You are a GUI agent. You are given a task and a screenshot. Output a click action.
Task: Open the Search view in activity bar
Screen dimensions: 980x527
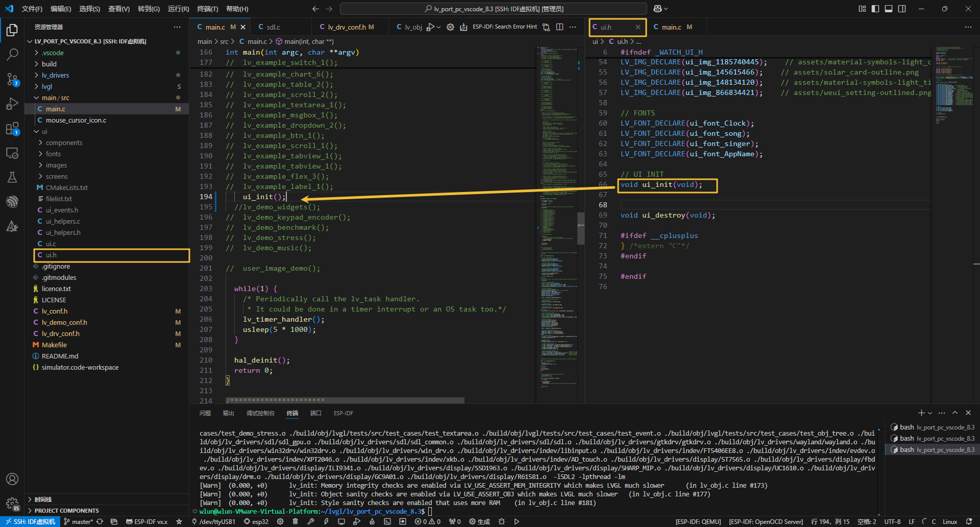12,54
